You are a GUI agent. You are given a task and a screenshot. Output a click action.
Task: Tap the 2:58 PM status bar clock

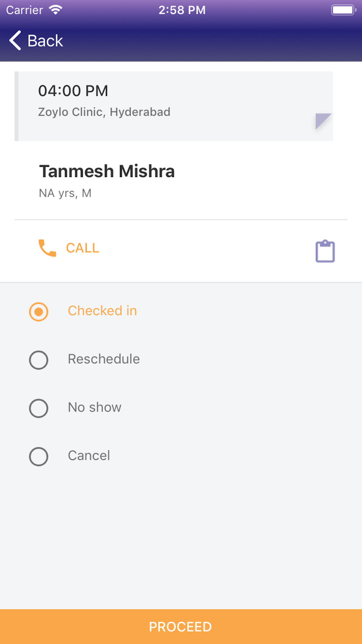[182, 10]
